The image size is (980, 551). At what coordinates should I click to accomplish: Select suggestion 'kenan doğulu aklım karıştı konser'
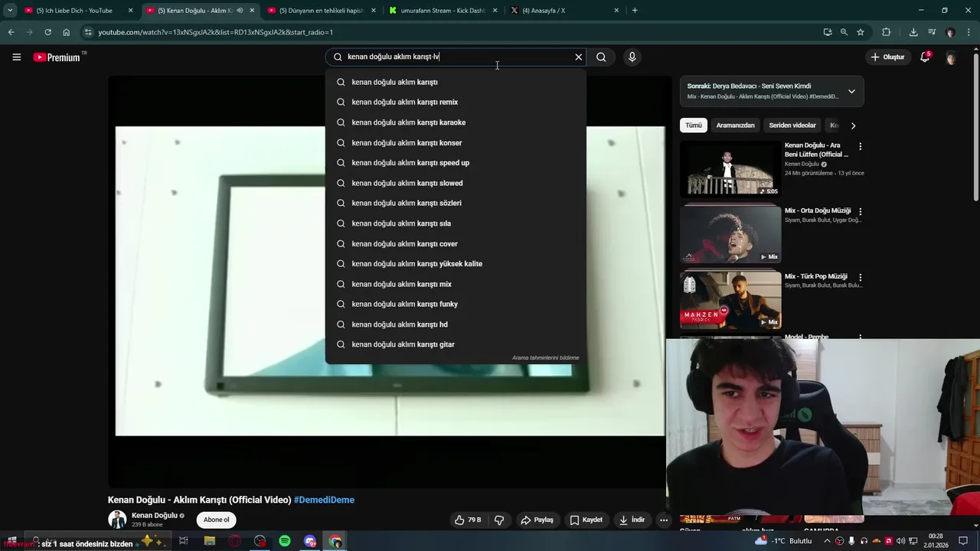coord(456,142)
